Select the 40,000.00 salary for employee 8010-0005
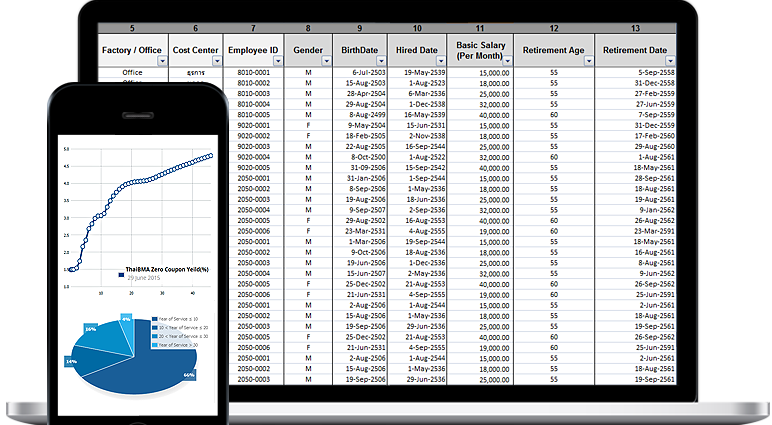This screenshot has width=772, height=425. (480, 115)
